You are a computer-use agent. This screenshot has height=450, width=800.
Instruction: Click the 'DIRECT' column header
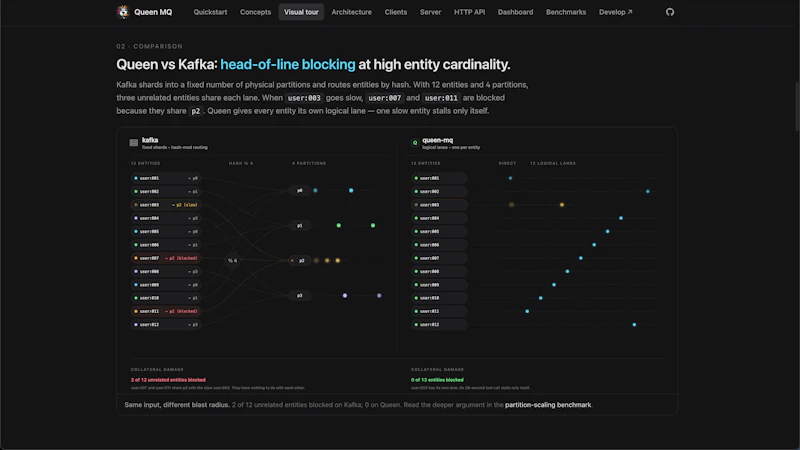507,163
